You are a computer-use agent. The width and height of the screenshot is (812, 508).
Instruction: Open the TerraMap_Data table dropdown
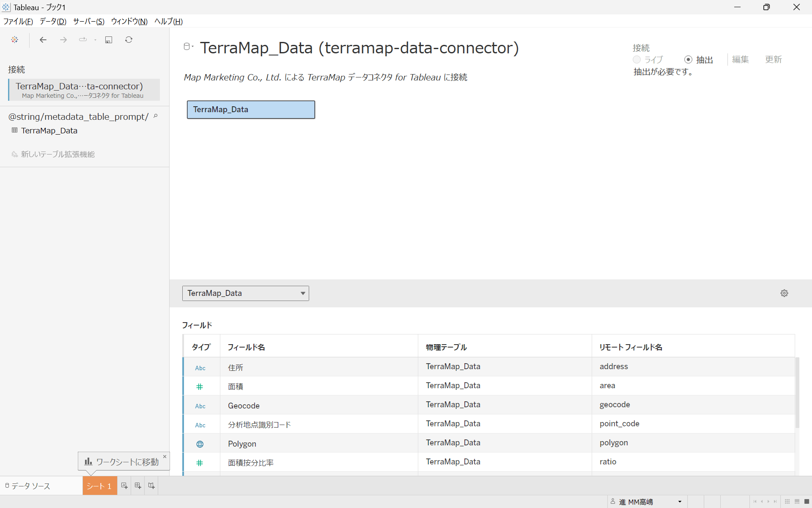tap(303, 293)
